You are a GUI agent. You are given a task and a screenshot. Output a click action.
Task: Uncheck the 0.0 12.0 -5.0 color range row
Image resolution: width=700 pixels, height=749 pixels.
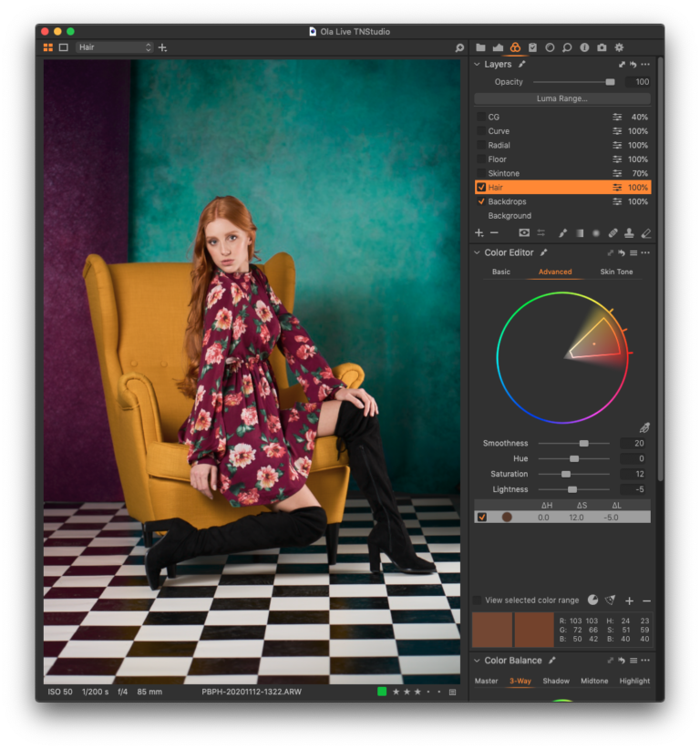coord(481,517)
